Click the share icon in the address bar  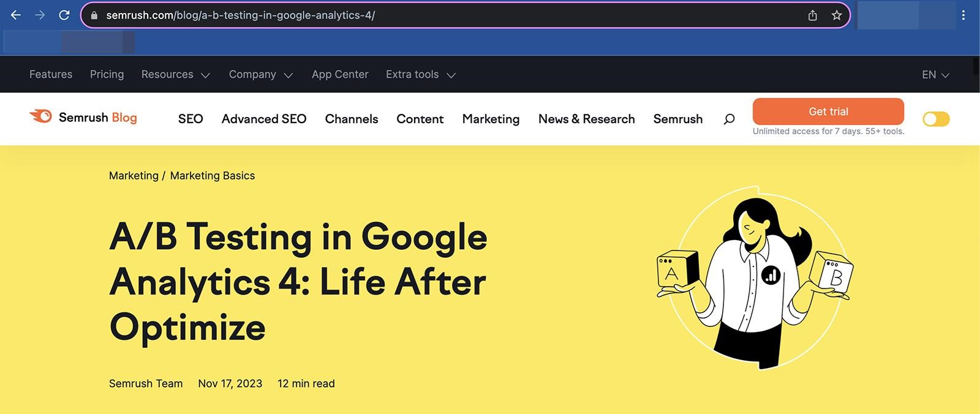(813, 15)
